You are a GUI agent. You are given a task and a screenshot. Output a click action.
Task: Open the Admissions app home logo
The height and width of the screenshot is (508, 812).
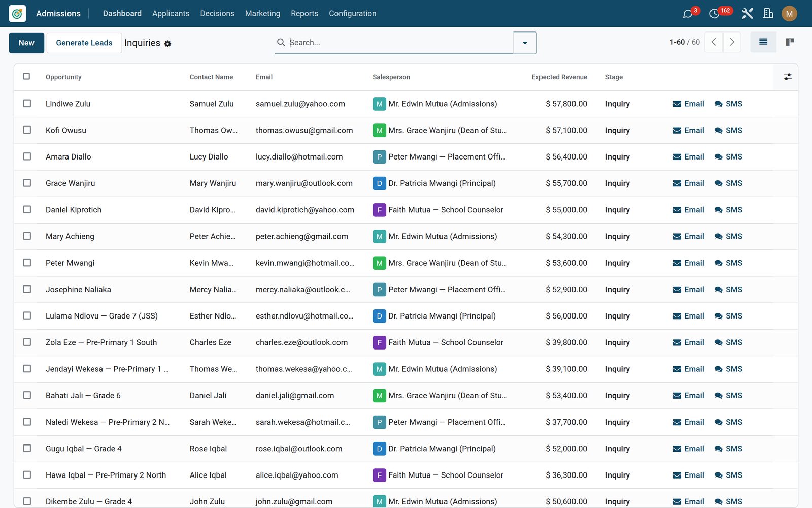pos(17,14)
